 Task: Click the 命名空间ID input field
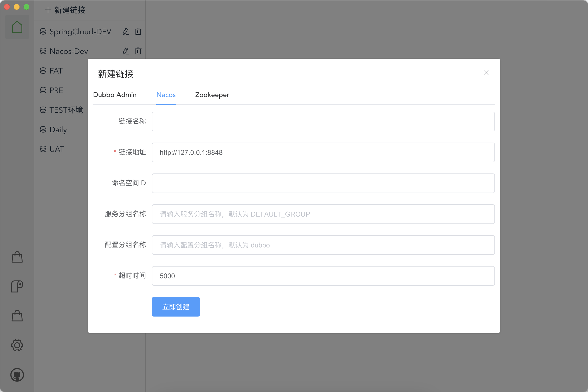pyautogui.click(x=323, y=183)
